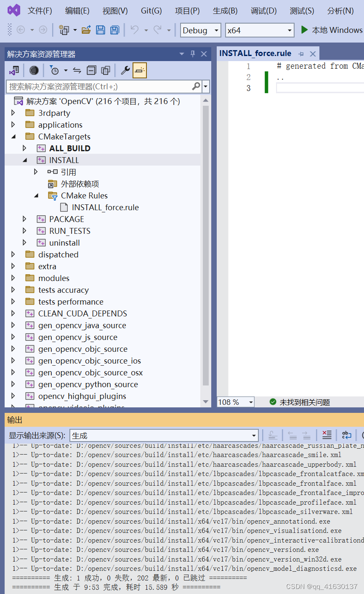Click the navigate forward arrow icon
The height and width of the screenshot is (594, 364).
[x=43, y=30]
